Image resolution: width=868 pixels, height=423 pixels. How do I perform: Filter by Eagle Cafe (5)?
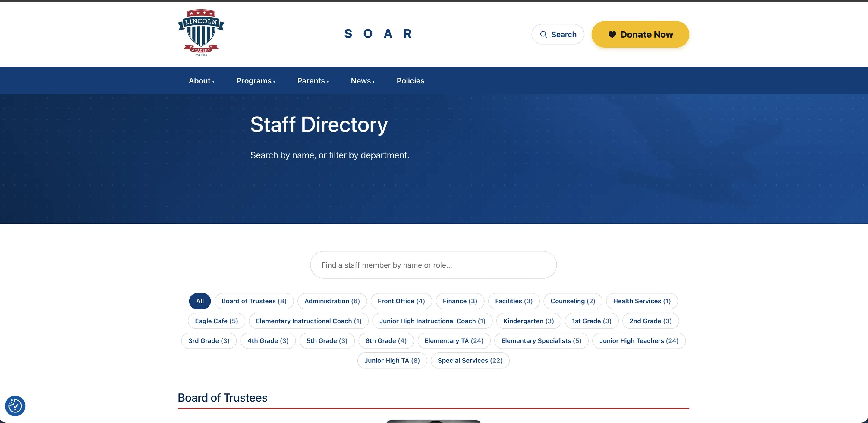[217, 321]
